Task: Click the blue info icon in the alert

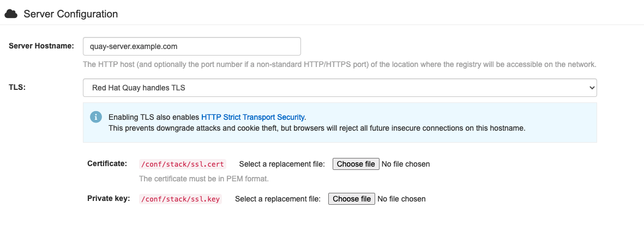Action: coord(96,117)
